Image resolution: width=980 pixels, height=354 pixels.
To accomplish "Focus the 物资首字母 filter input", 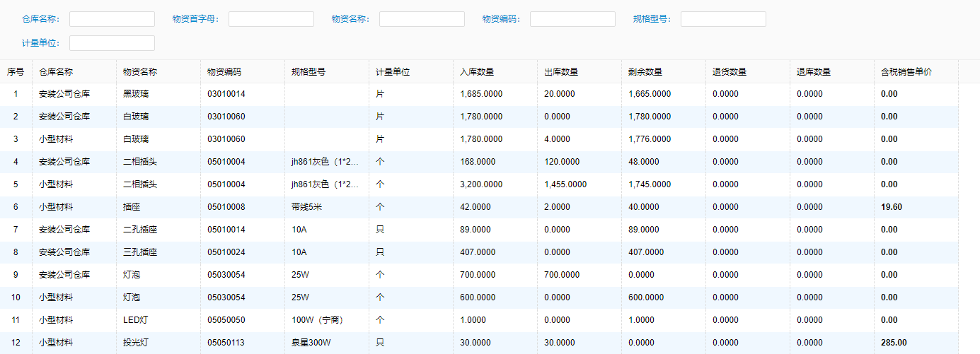I will coord(271,19).
